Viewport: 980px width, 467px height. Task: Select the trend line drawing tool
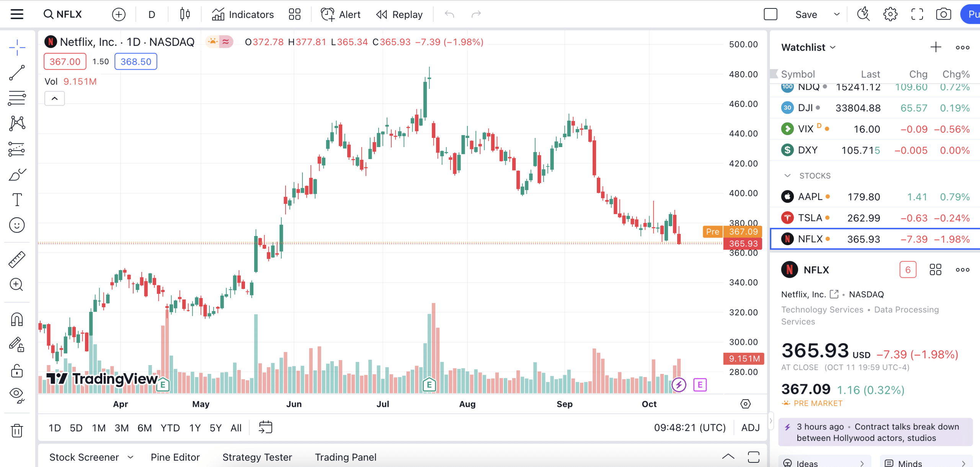point(17,73)
